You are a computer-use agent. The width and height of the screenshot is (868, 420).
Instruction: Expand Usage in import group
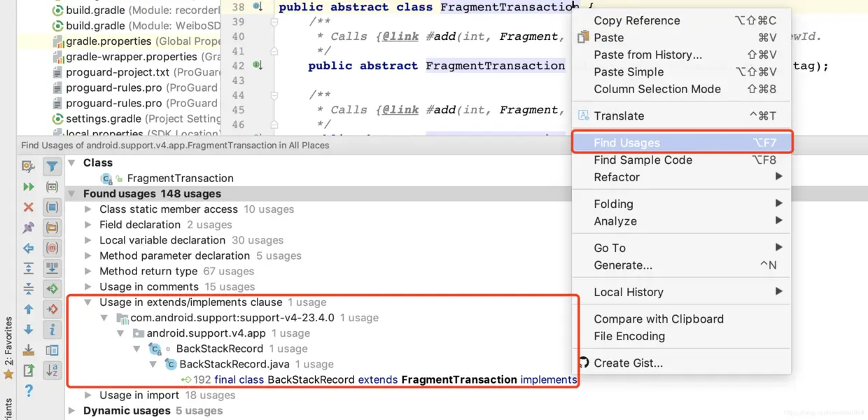point(87,395)
